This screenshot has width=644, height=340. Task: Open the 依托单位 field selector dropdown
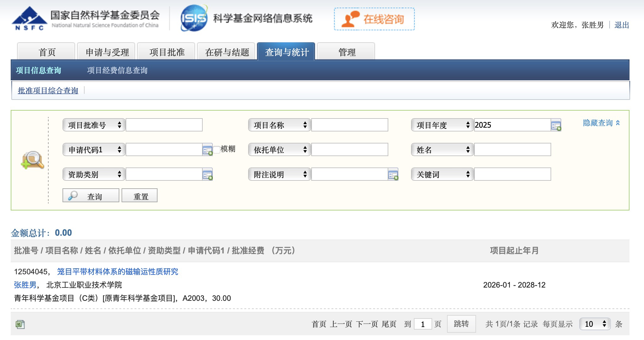click(280, 150)
